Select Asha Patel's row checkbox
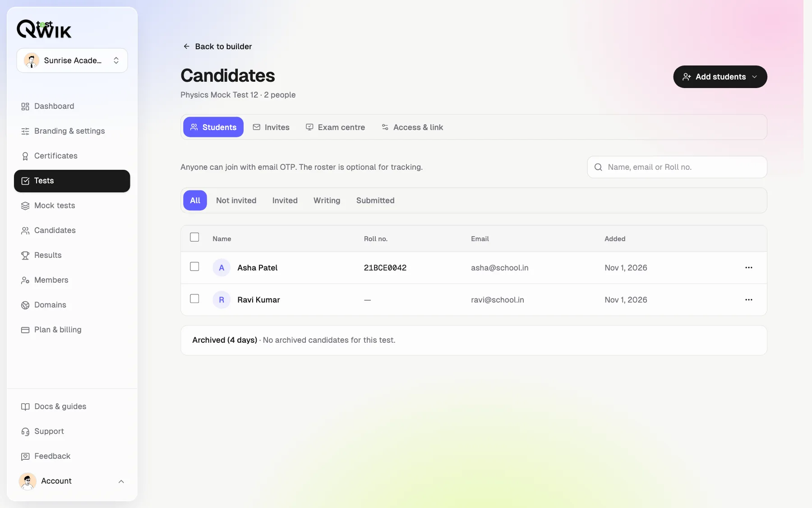 pyautogui.click(x=194, y=266)
